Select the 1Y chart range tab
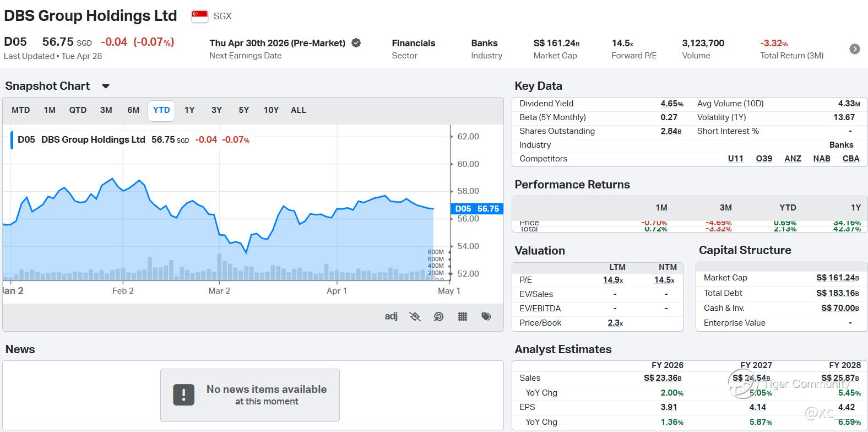Screen dimensions: 868x432 coord(189,110)
